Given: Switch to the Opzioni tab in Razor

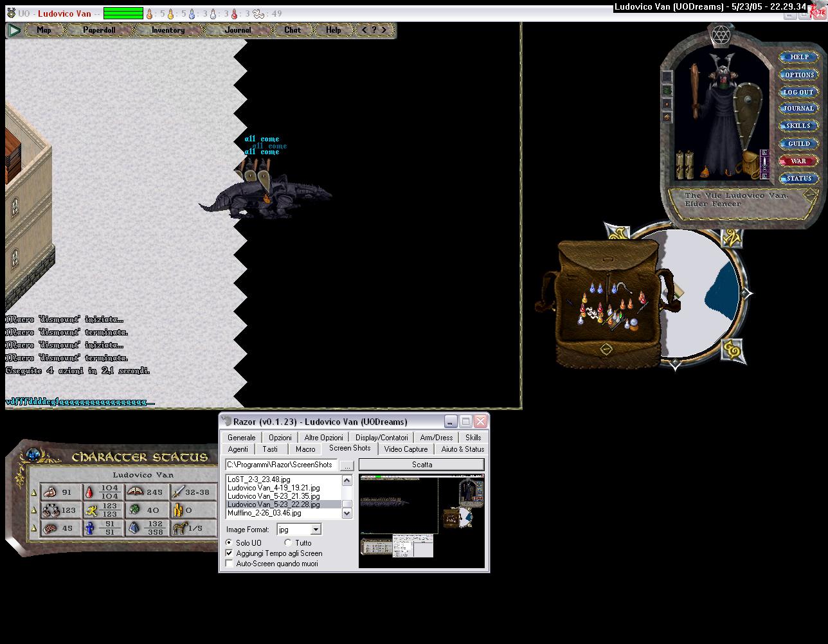Looking at the screenshot, I should [280, 438].
